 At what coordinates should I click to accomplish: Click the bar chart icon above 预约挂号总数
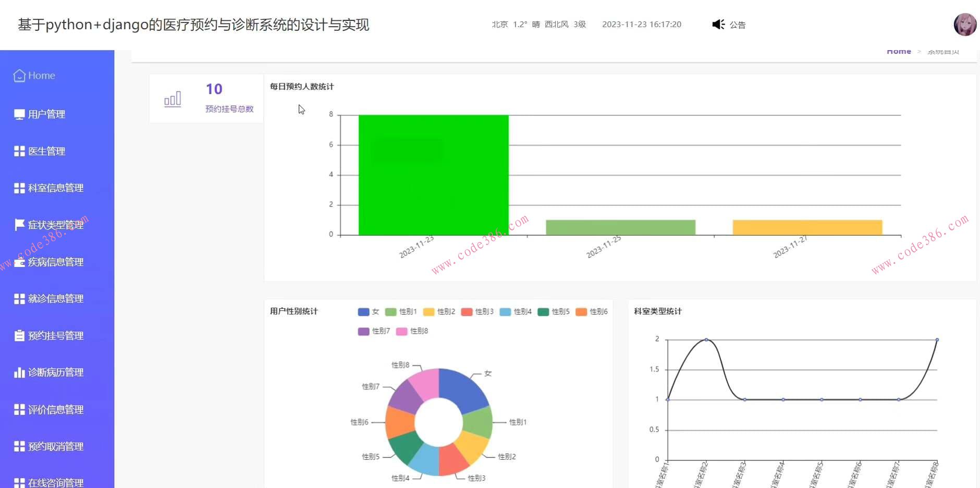tap(173, 99)
